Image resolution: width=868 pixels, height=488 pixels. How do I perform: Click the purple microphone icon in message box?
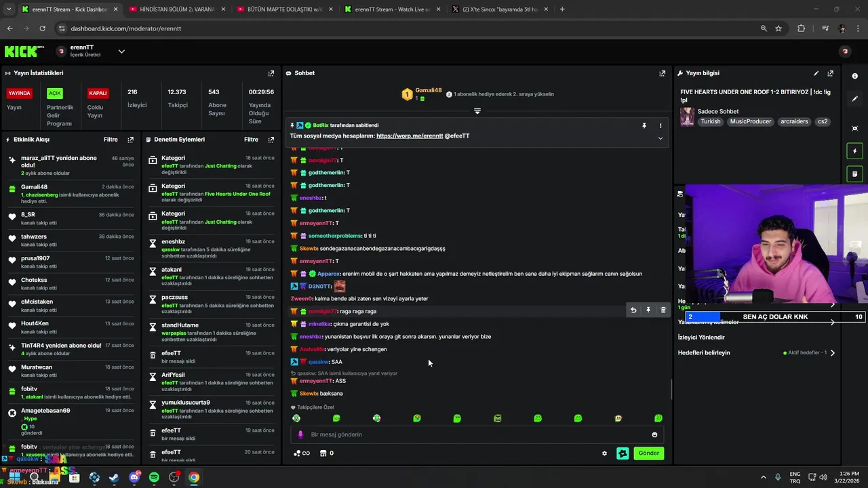300,434
